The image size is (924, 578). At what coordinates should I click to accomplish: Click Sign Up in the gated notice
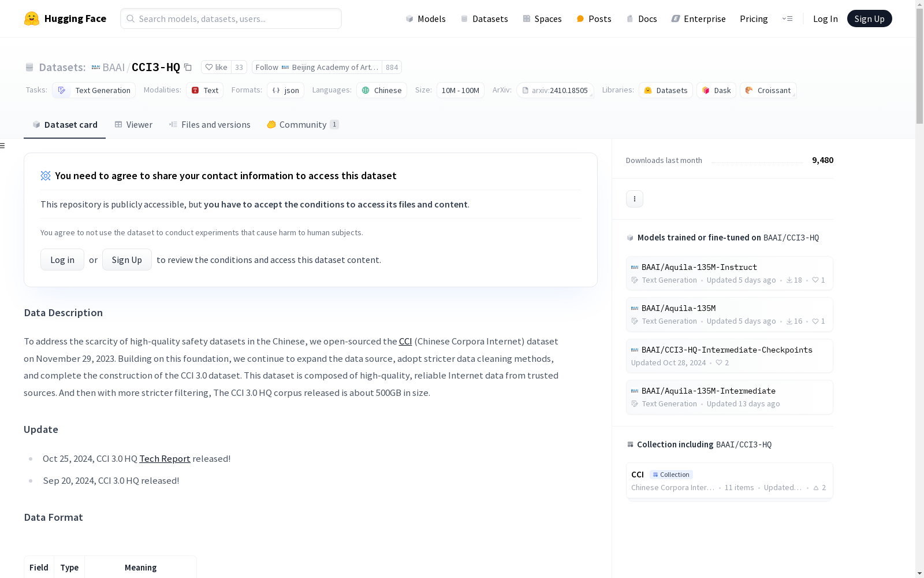coord(127,260)
